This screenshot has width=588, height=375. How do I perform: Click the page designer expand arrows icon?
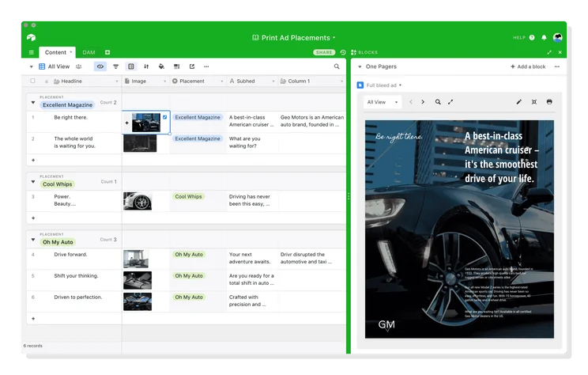(450, 102)
